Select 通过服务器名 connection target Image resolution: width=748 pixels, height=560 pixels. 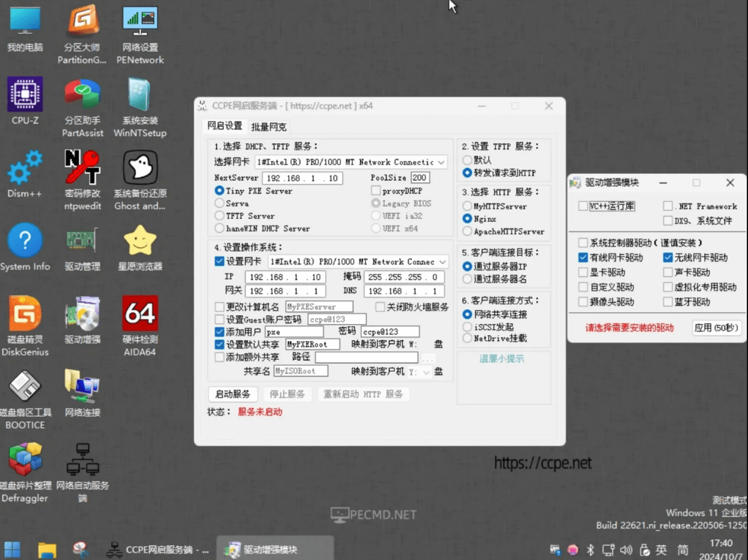point(495,279)
